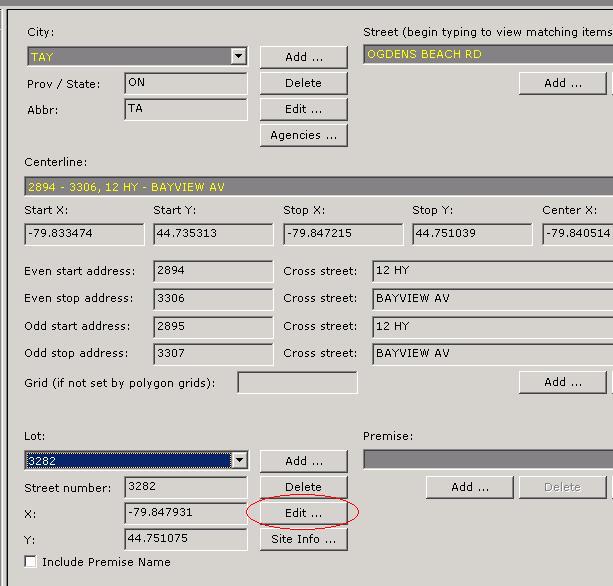The image size is (613, 586).
Task: Click the Prov / State field
Action: coord(186,83)
